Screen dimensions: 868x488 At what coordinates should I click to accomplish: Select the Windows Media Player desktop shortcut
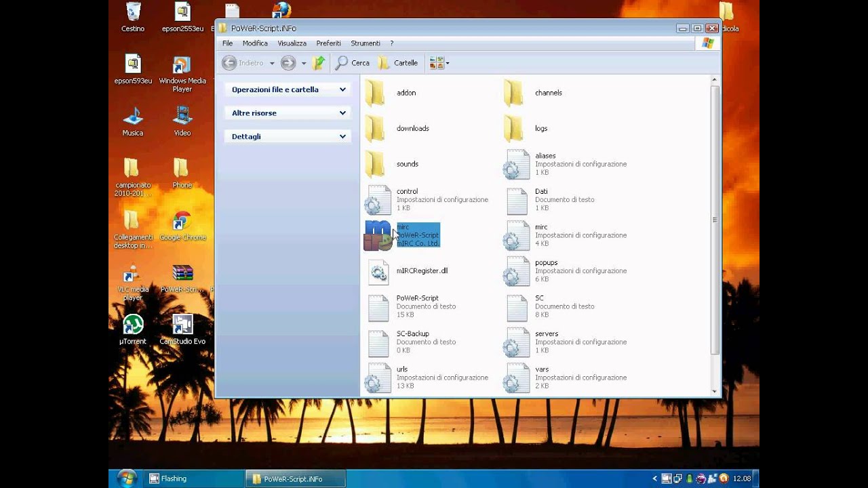click(x=182, y=73)
